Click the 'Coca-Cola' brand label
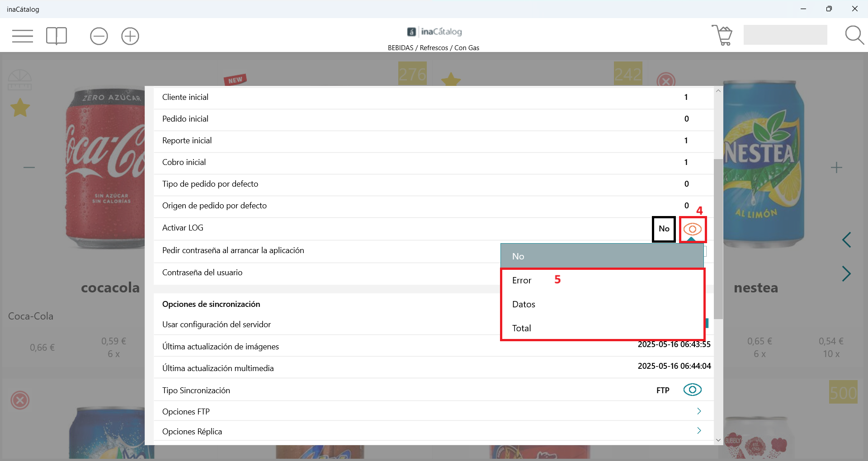The width and height of the screenshot is (868, 461). click(31, 316)
